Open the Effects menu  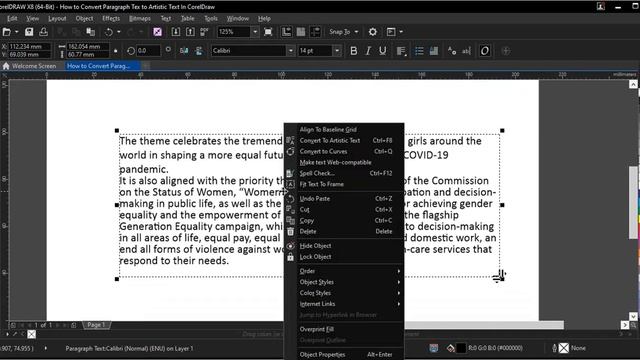click(x=111, y=18)
